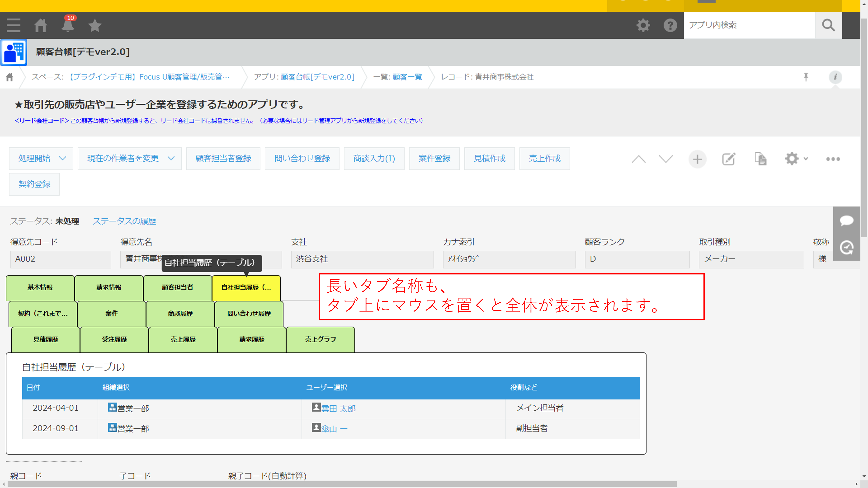The width and height of the screenshot is (868, 488).
Task: Click the search magnifier button
Action: tap(828, 25)
